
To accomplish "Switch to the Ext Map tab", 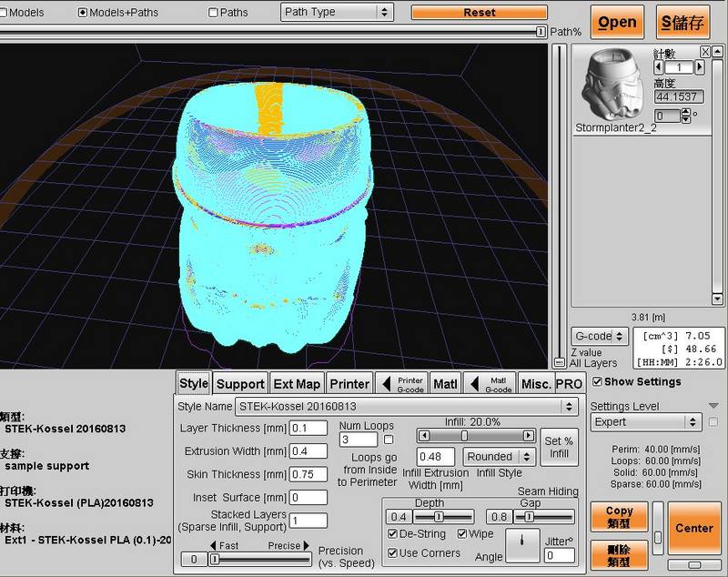I will pos(298,384).
